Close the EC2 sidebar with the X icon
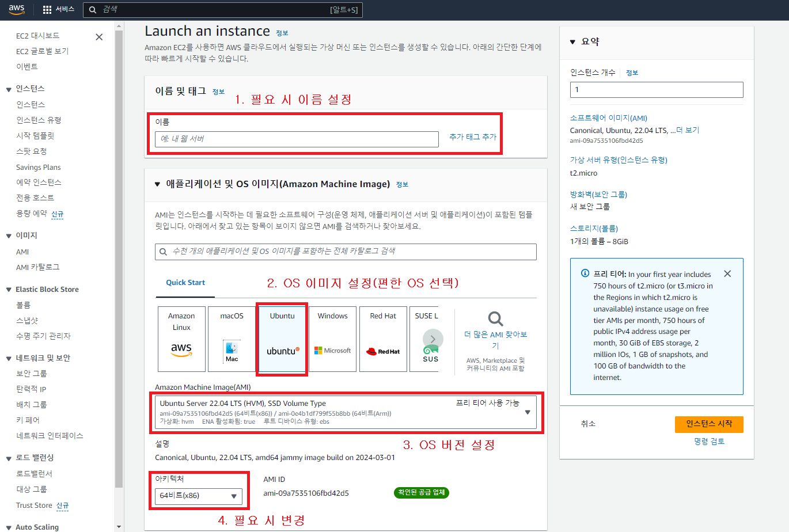 point(99,37)
